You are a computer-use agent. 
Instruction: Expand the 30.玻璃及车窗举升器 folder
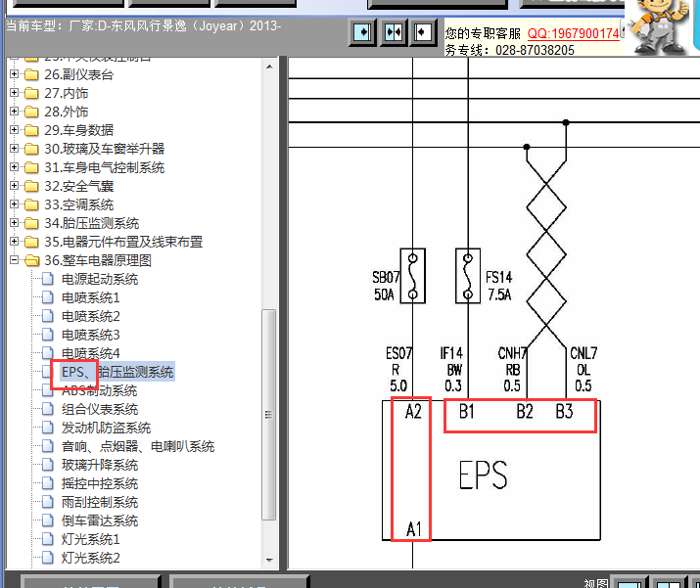click(x=14, y=148)
